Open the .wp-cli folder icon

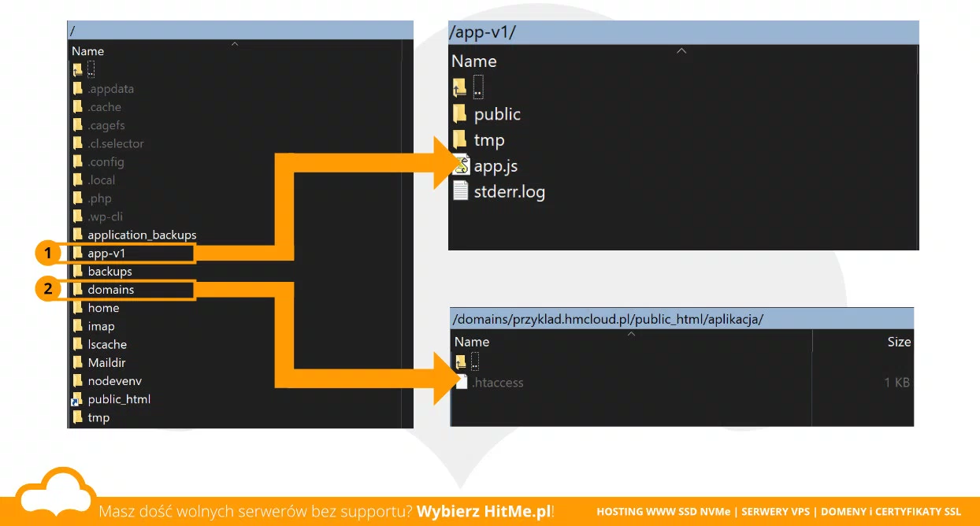point(77,217)
